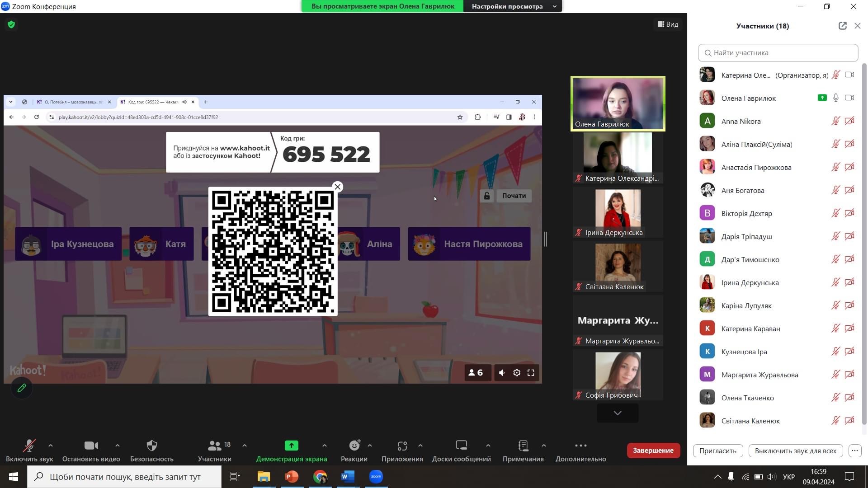The image size is (868, 488).
Task: Open the Вид layout menu
Action: point(668,24)
